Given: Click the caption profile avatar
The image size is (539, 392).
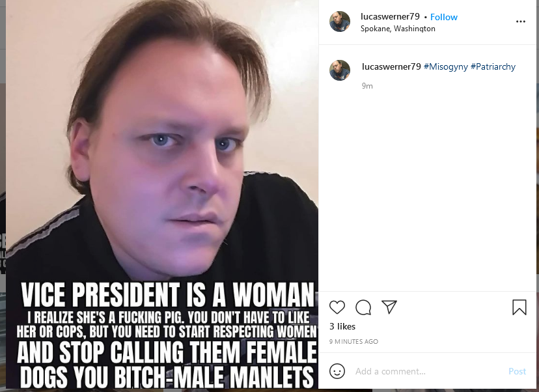Looking at the screenshot, I should pos(340,70).
